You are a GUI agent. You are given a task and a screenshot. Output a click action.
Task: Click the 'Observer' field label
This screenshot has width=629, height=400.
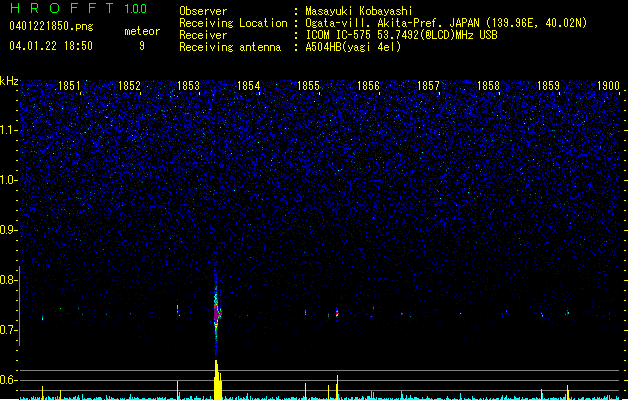pyautogui.click(x=203, y=11)
